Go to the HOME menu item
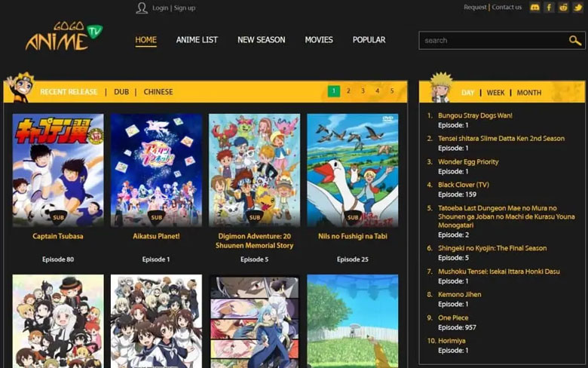Viewport: 588px width, 368px height. click(146, 40)
